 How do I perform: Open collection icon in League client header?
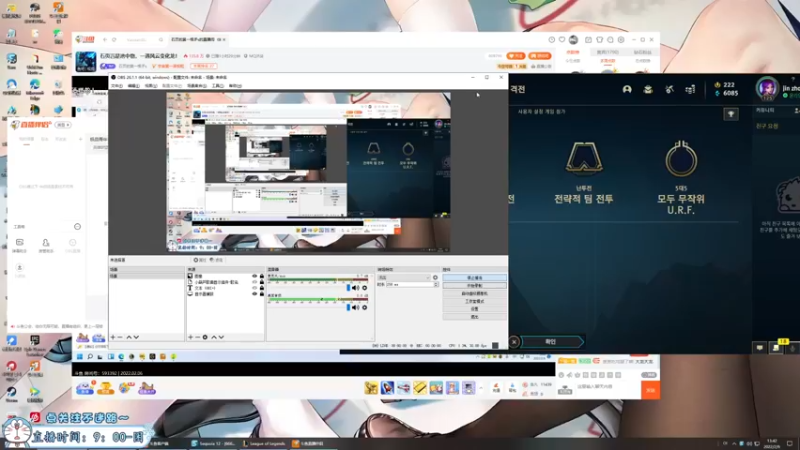pyautogui.click(x=648, y=89)
